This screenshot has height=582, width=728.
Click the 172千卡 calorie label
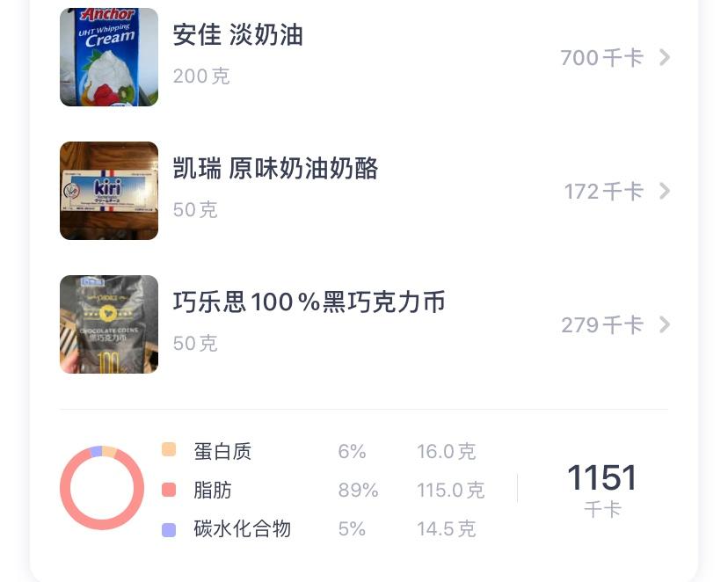(602, 191)
